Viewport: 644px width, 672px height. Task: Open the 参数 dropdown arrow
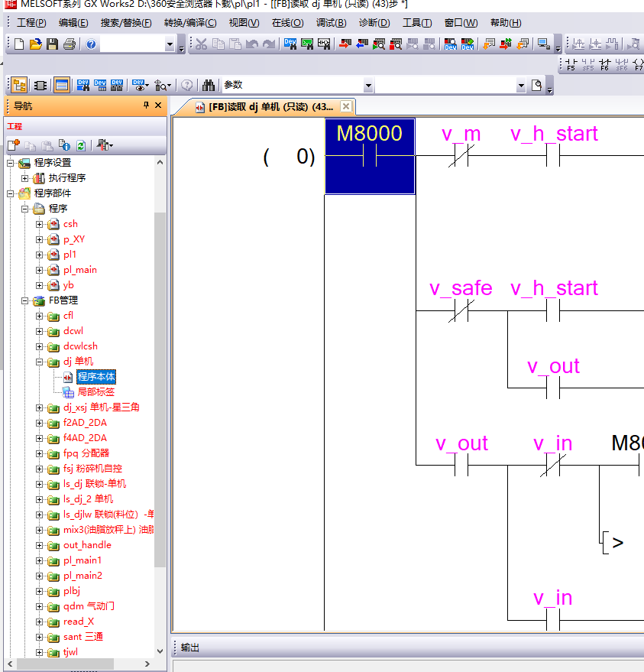pyautogui.click(x=368, y=86)
